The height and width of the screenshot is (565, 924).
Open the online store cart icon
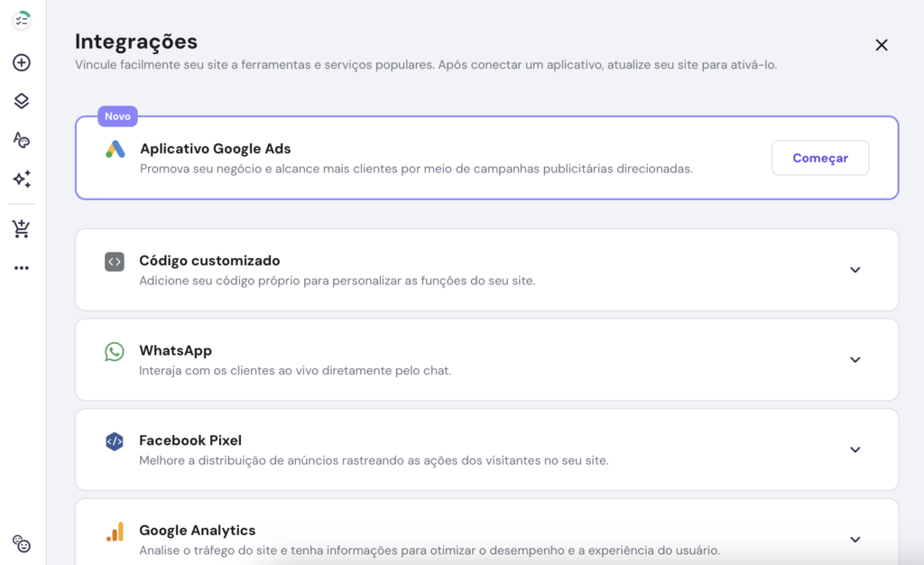[22, 228]
